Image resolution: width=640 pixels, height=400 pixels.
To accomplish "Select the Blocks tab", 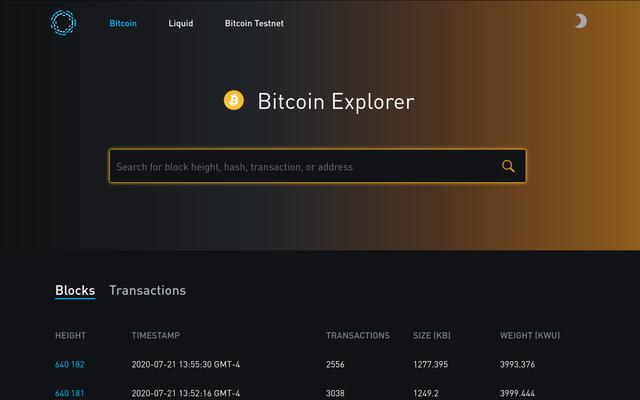I will click(x=75, y=290).
